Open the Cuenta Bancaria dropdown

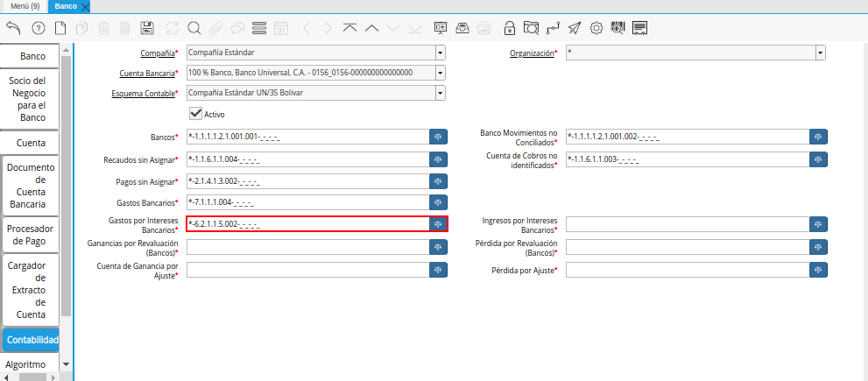(x=440, y=73)
